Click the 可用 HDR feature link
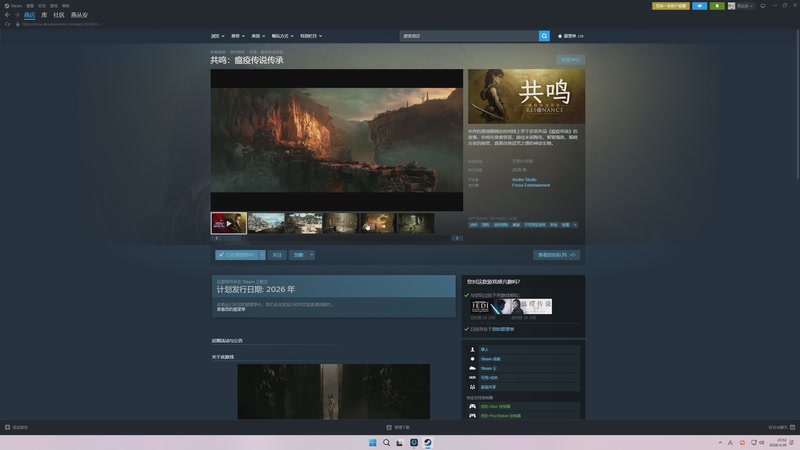This screenshot has width=800, height=450. [x=489, y=378]
